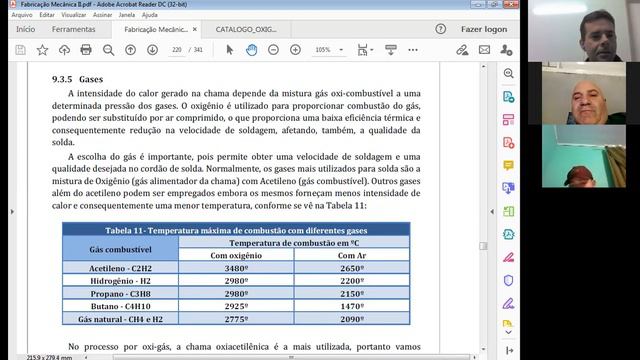Bookmark with the star icon
Screen dimensions: 640x360
pyautogui.click(x=42, y=50)
